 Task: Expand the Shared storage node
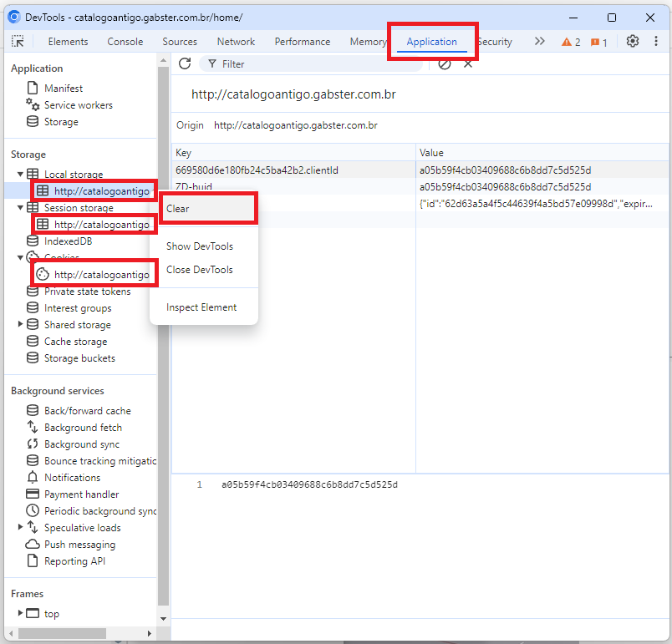click(x=21, y=325)
